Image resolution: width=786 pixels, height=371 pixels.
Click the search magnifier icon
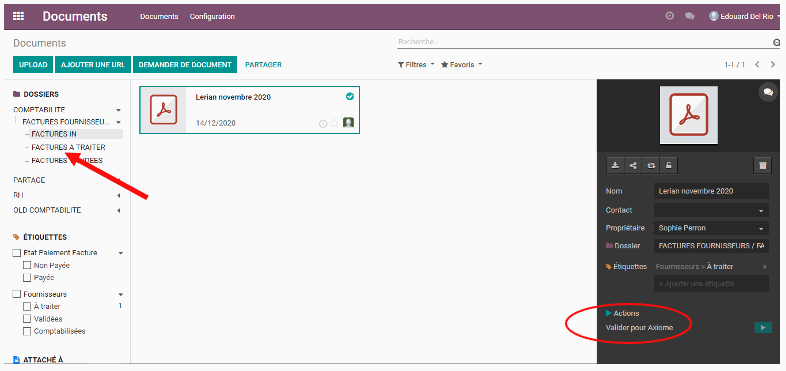776,43
